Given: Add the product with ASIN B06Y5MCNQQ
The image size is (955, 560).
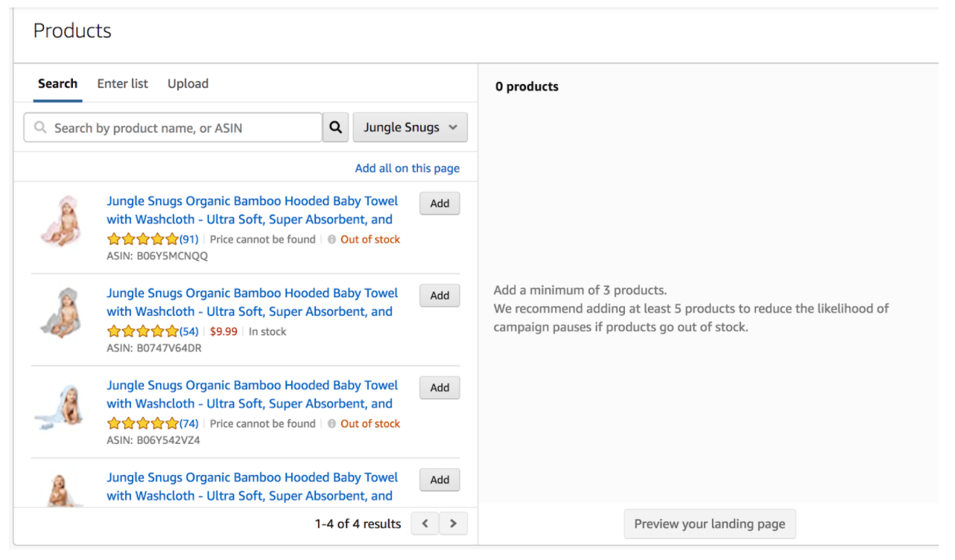Looking at the screenshot, I should click(440, 203).
